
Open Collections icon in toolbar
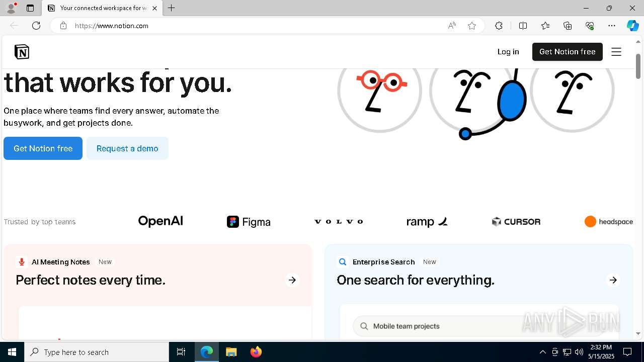pos(568,26)
